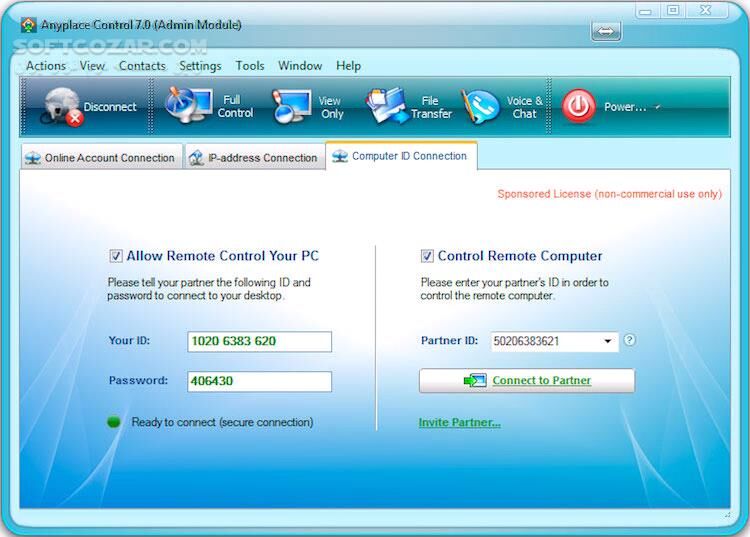Click the Disconnect toolbar icon
Image resolution: width=750 pixels, height=537 pixels.
point(62,107)
